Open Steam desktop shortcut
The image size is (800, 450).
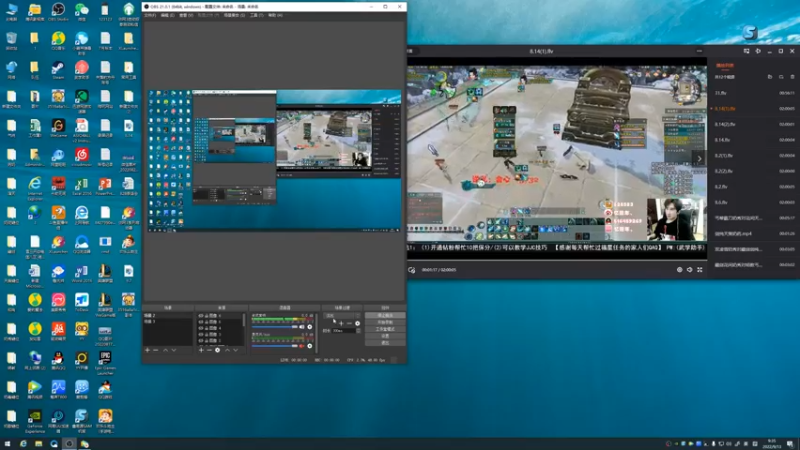pos(58,70)
